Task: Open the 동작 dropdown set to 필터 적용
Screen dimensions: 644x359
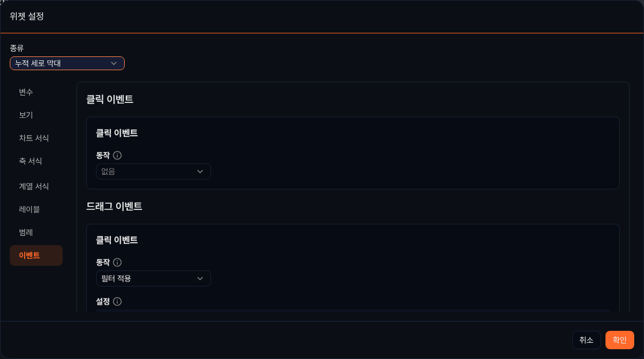Action: (x=153, y=278)
